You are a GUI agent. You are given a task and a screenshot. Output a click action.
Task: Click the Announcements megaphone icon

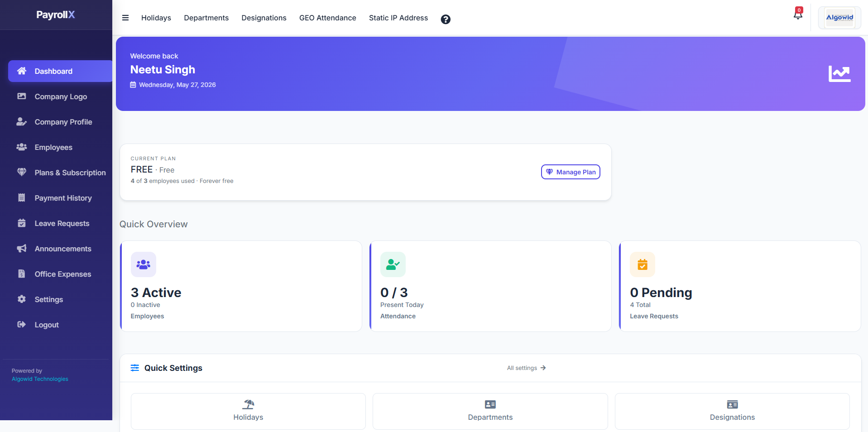(x=22, y=248)
